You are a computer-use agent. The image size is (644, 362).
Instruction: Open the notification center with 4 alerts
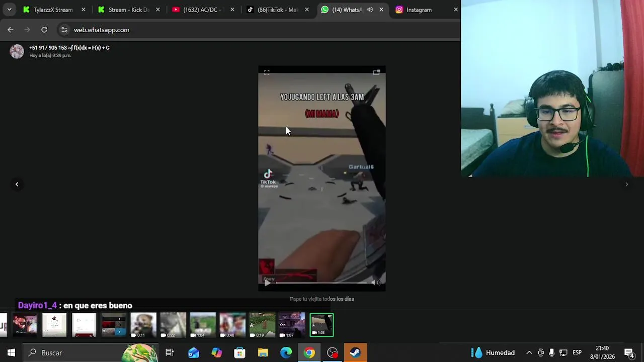pos(629,353)
